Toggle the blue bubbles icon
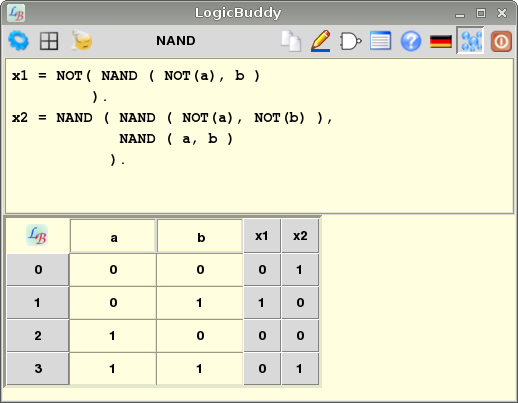Screen dimensions: 518x403 [x=470, y=41]
